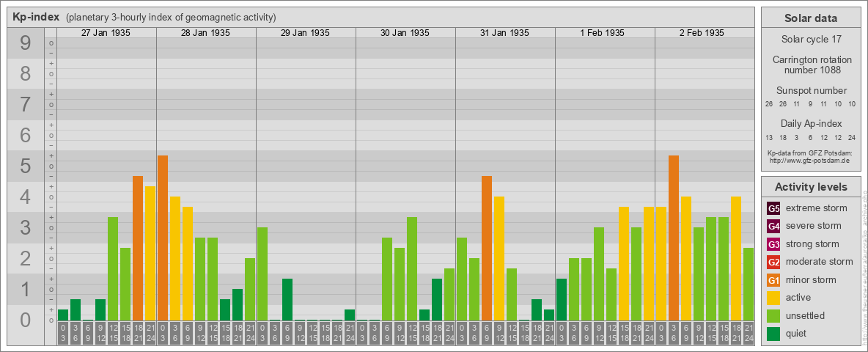
Task: Click the Activity levels panel heading
Action: pyautogui.click(x=810, y=187)
